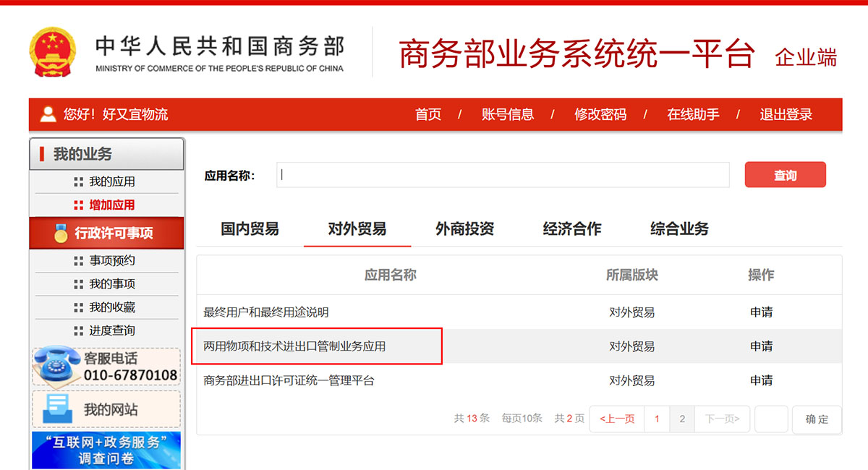Click the grid icon beside 我的应用
This screenshot has width=868, height=470.
coord(79,181)
